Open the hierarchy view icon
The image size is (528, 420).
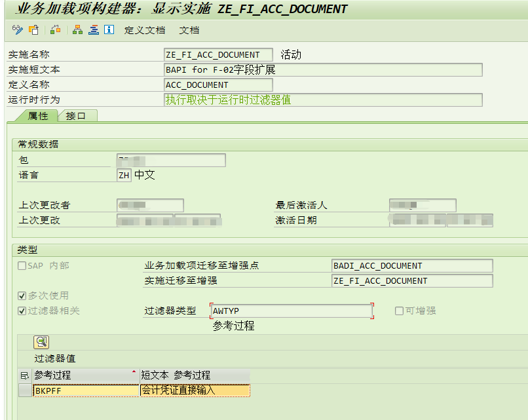point(78,30)
